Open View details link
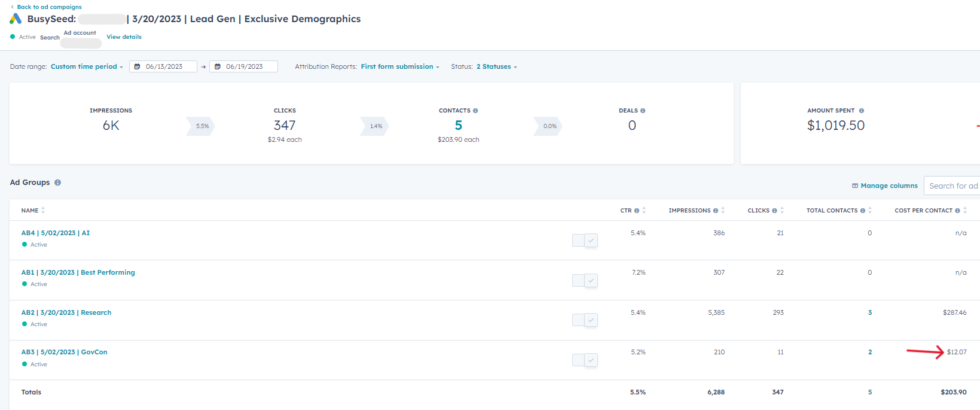Image resolution: width=980 pixels, height=410 pixels. 124,37
